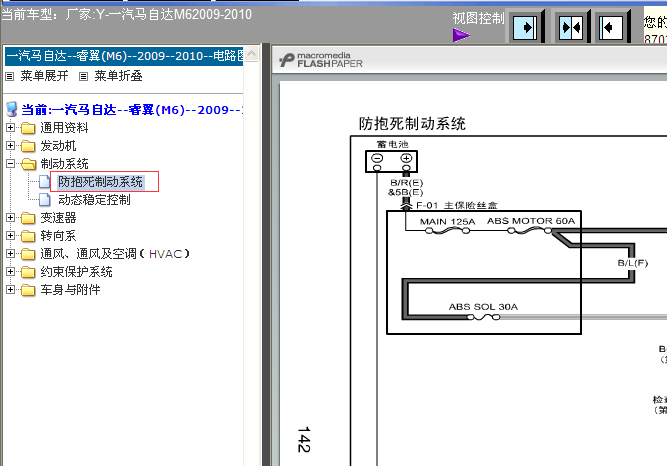Click the ABS MOTOR 60A fuse label
667x466 pixels.
531,221
